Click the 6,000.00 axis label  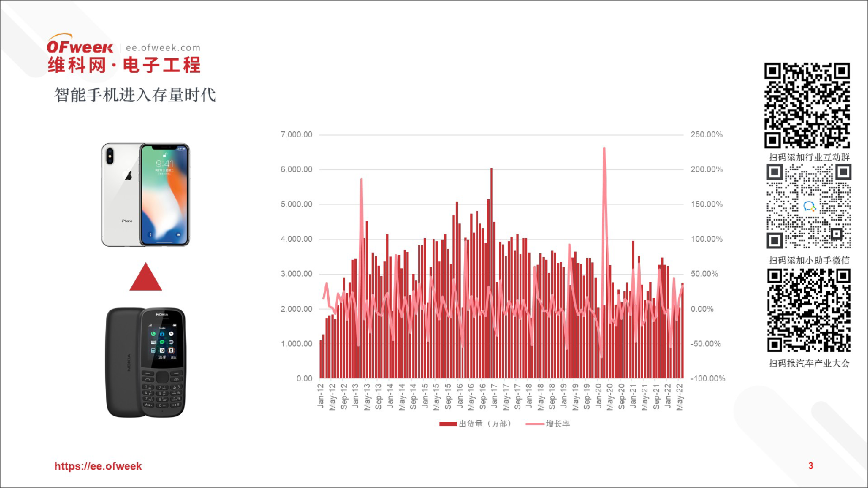[x=296, y=170]
